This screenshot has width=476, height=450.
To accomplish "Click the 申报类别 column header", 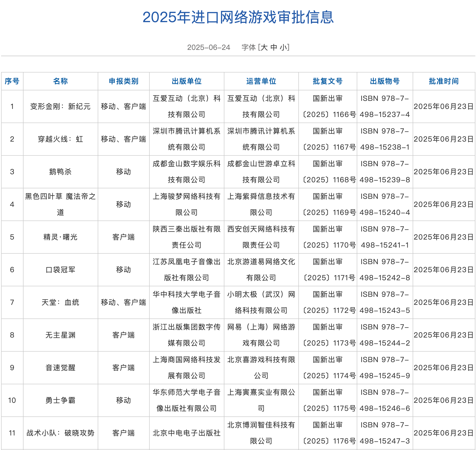I will tap(123, 81).
